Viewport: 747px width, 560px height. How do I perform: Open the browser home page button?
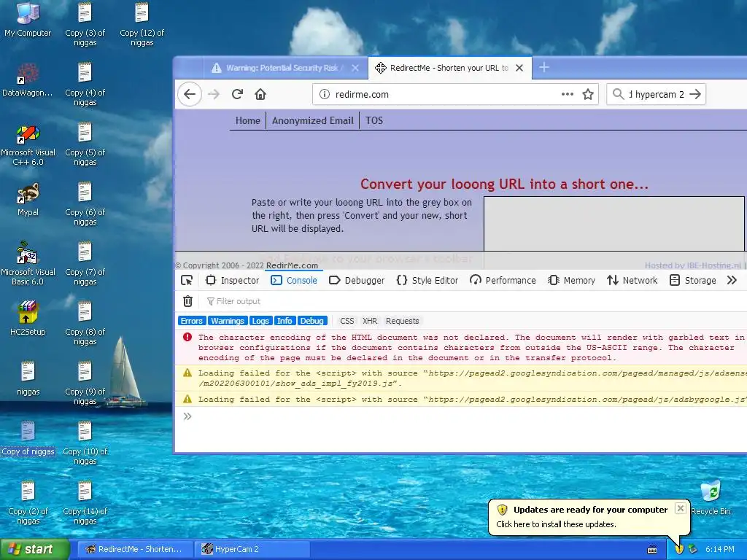pyautogui.click(x=260, y=94)
